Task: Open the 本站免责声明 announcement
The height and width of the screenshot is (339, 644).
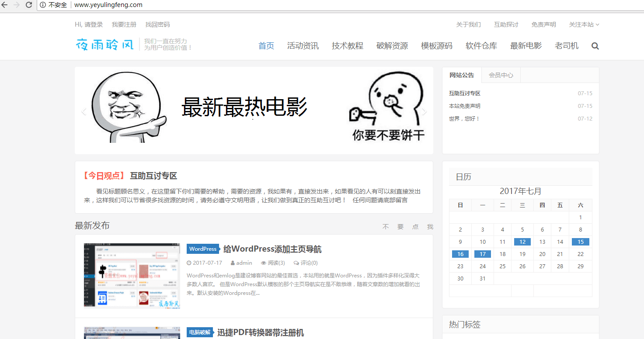Action: point(465,106)
